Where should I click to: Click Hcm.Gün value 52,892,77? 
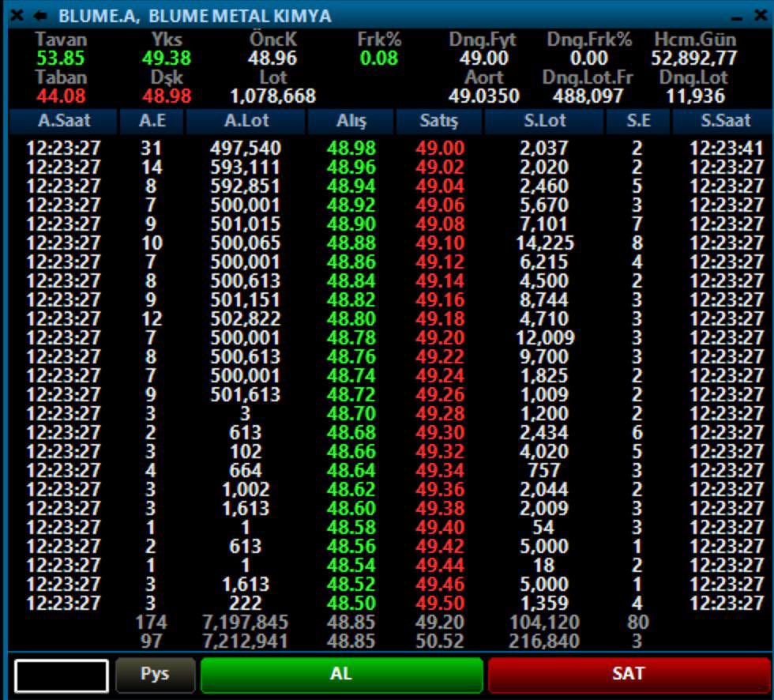pyautogui.click(x=694, y=58)
